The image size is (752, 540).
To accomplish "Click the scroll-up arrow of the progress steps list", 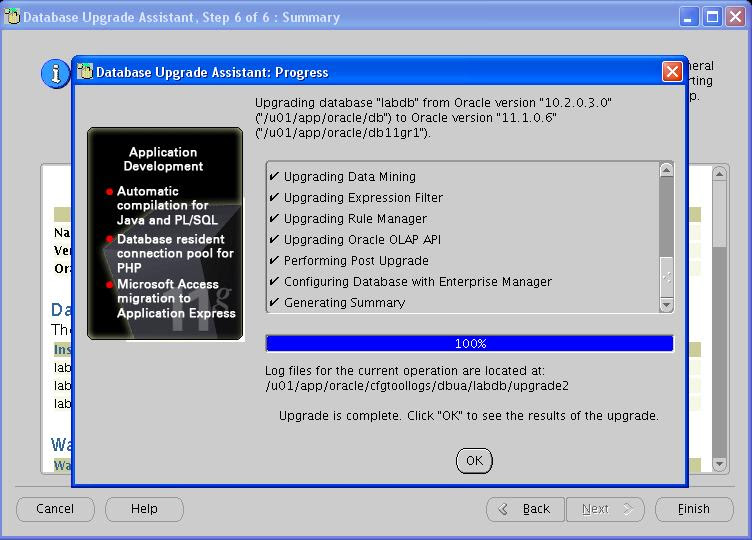I will [x=666, y=170].
